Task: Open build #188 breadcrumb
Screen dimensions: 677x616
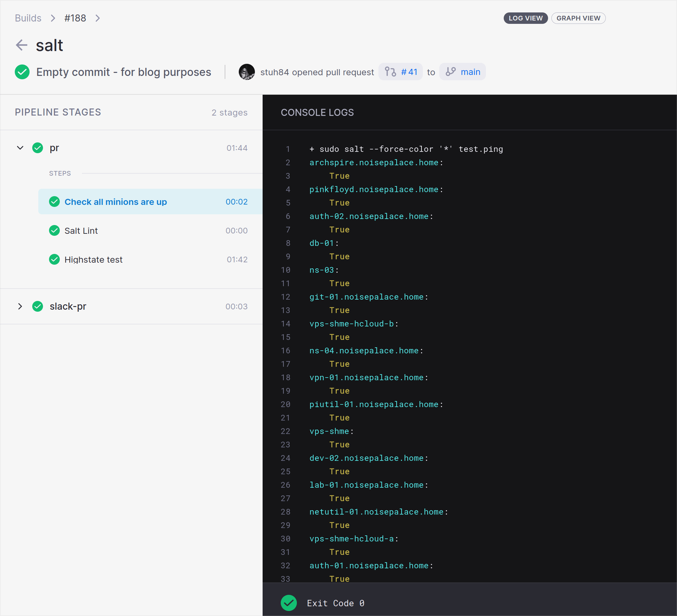Action: [x=75, y=18]
